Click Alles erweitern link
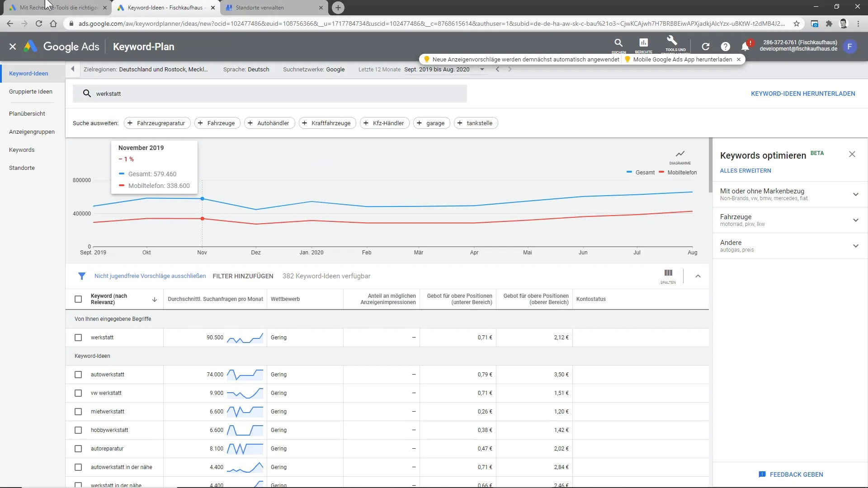868x488 pixels. click(745, 171)
